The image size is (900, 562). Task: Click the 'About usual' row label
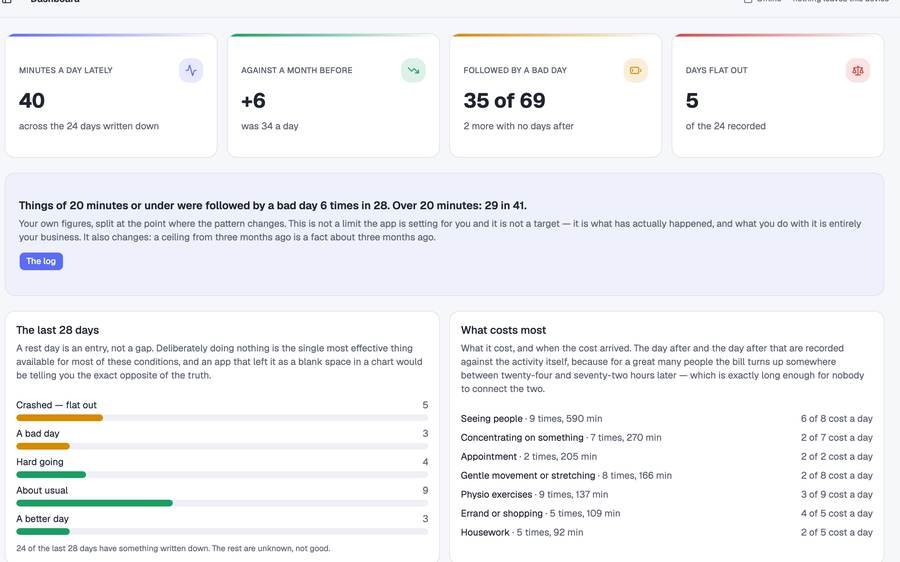(42, 490)
